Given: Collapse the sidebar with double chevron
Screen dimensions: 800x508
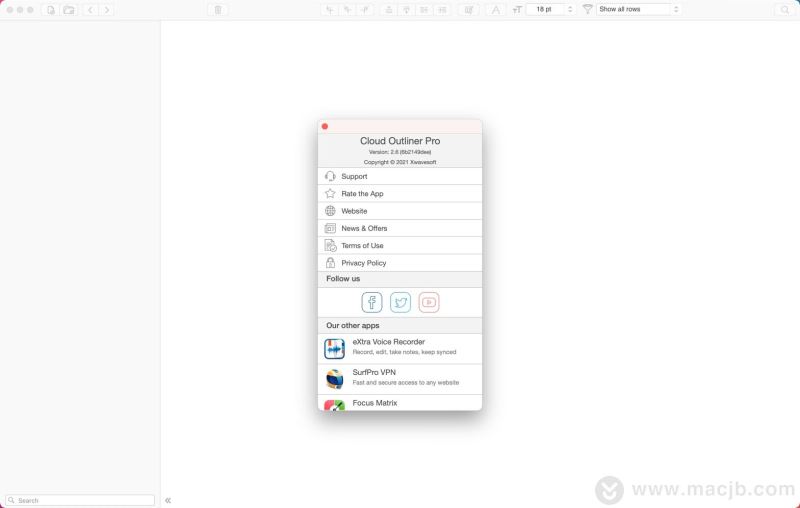Looking at the screenshot, I should tap(168, 500).
